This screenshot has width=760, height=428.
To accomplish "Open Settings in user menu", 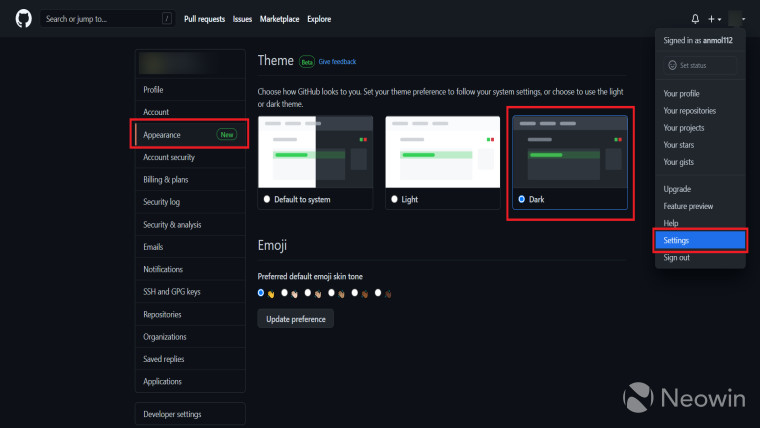I will (700, 240).
